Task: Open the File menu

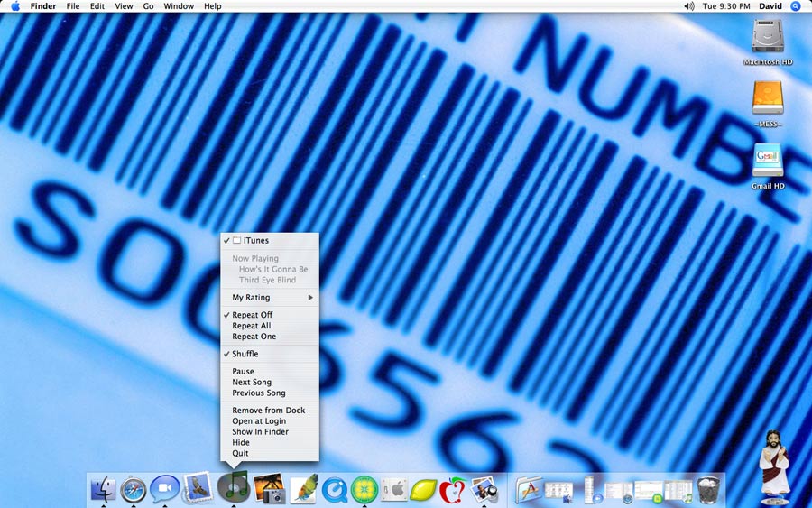Action: tap(73, 6)
